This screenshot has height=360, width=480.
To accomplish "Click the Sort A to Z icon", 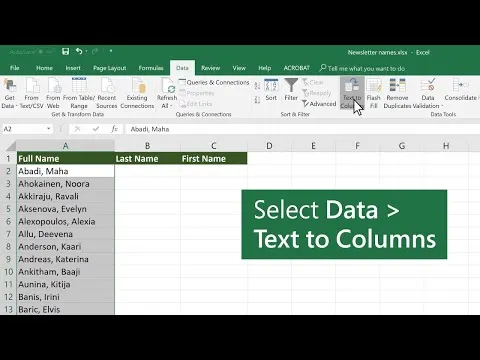I will point(257,86).
